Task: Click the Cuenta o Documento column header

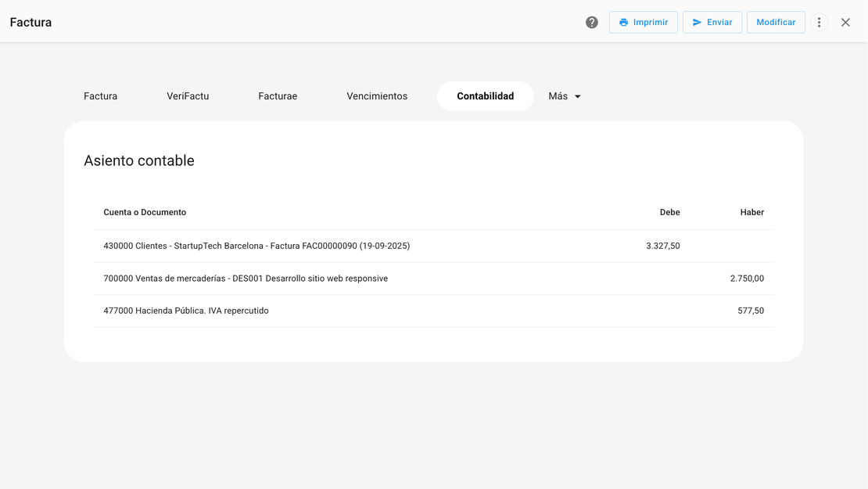Action: coord(145,212)
